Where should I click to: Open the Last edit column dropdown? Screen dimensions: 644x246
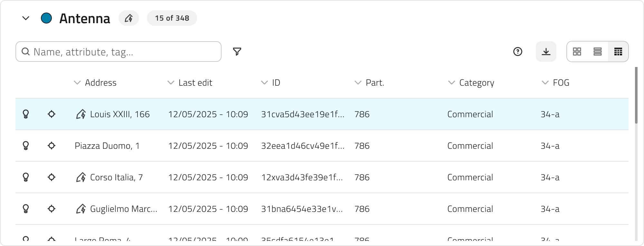171,83
